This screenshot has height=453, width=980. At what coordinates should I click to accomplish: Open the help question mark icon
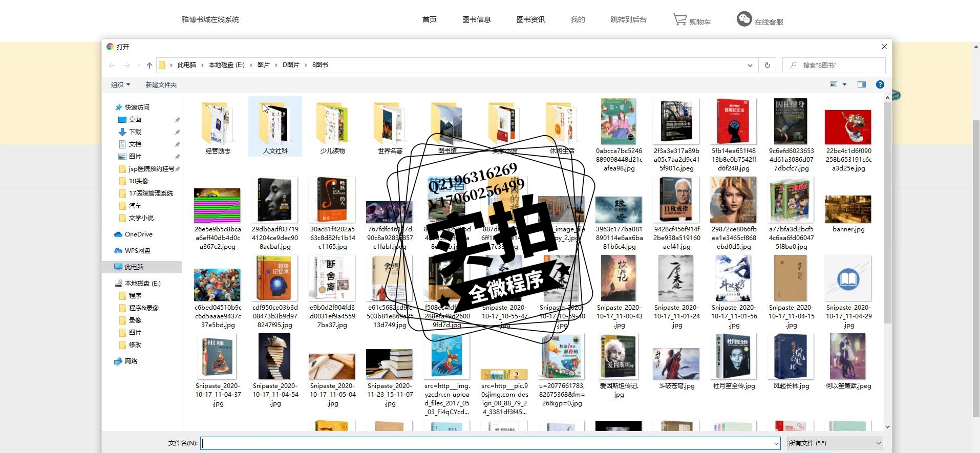[x=880, y=84]
